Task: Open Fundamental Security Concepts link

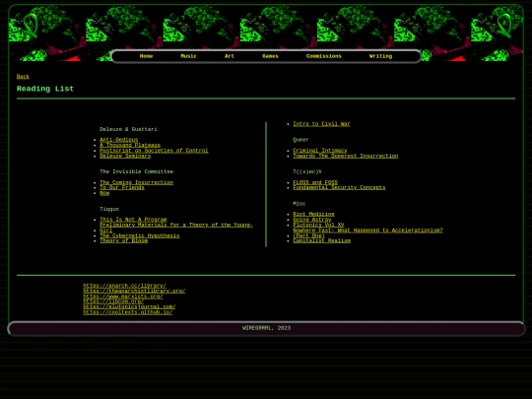Action: [x=339, y=187]
